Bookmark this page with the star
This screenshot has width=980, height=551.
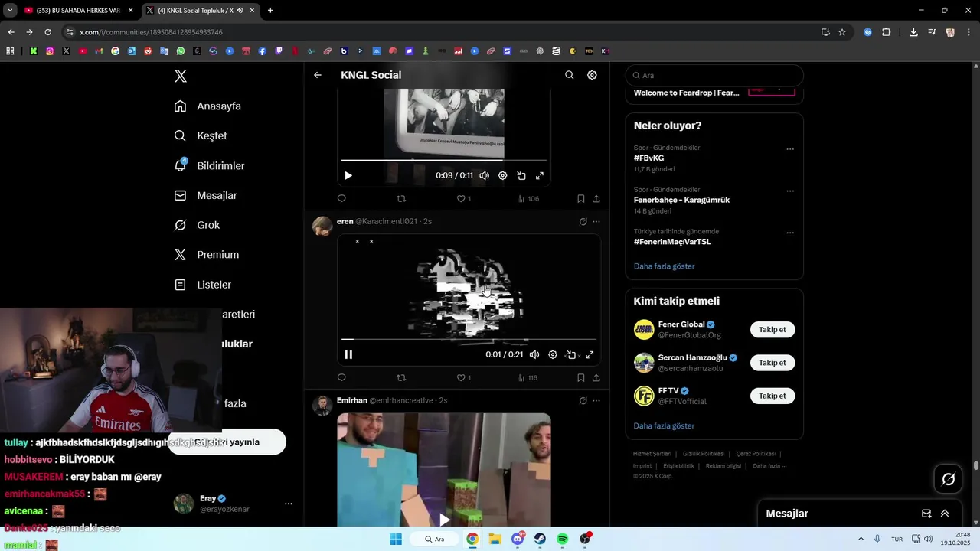[x=842, y=32]
